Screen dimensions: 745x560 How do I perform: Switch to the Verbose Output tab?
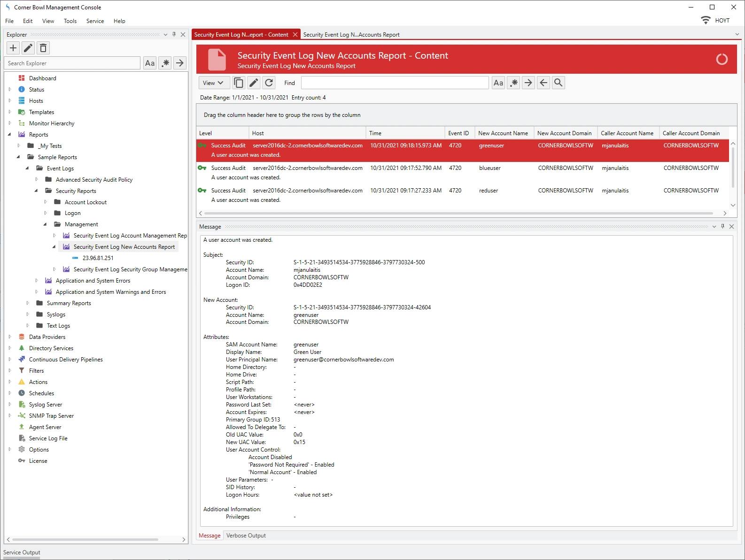pos(246,536)
